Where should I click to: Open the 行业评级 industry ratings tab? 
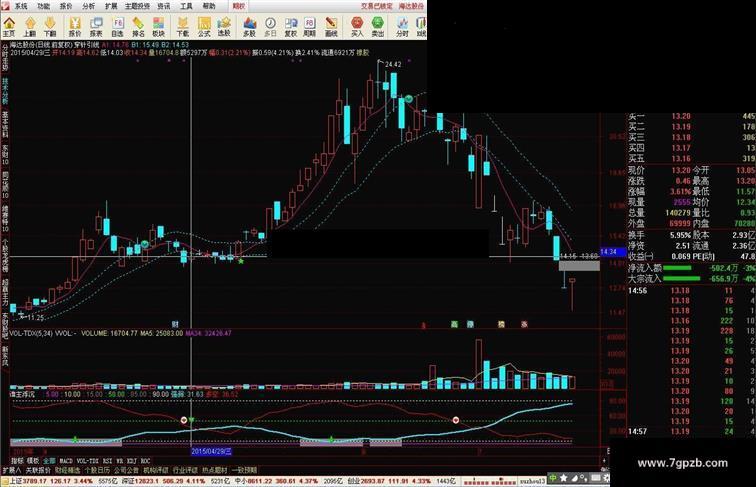pyautogui.click(x=185, y=470)
